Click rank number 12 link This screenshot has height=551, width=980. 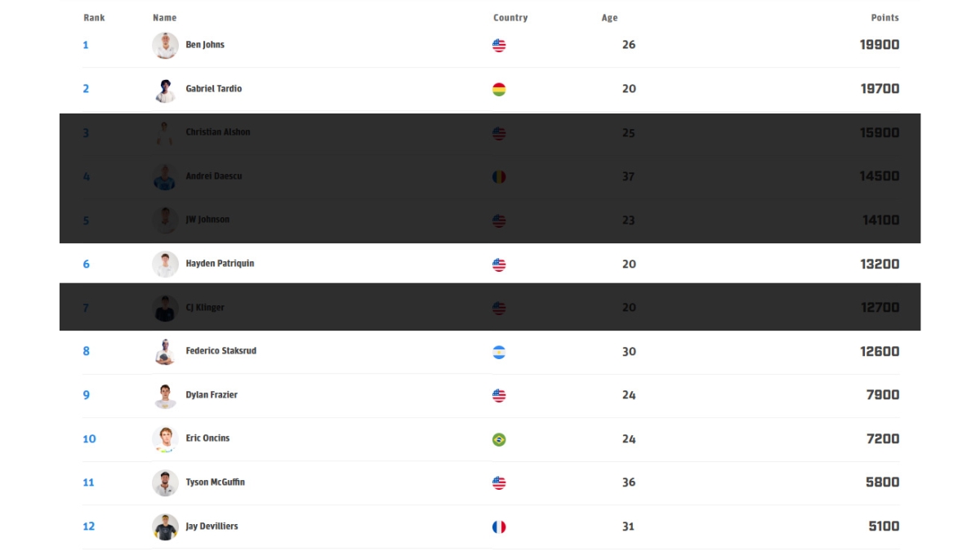point(89,527)
